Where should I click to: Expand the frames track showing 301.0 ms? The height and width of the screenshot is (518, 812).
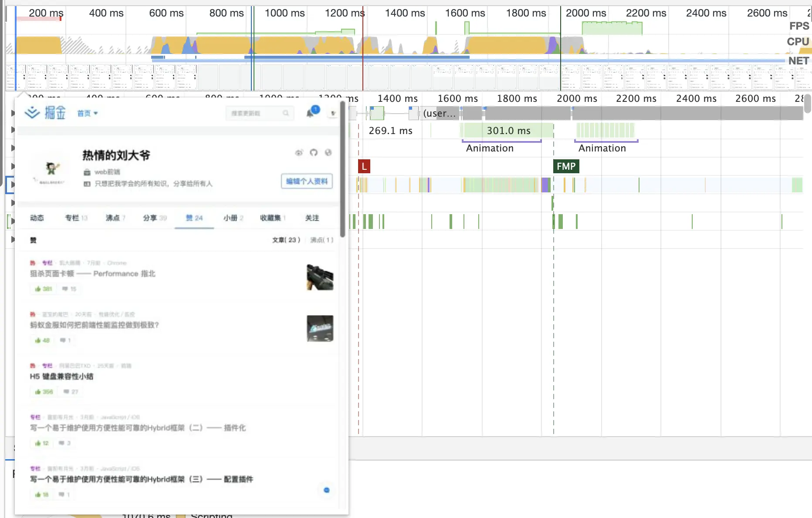[13, 130]
